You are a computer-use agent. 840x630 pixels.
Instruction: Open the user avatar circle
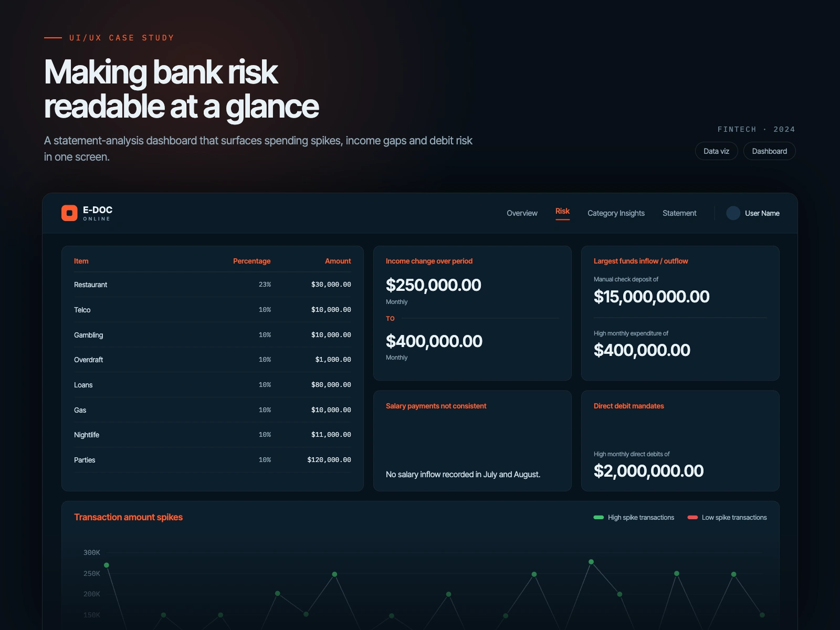(733, 213)
